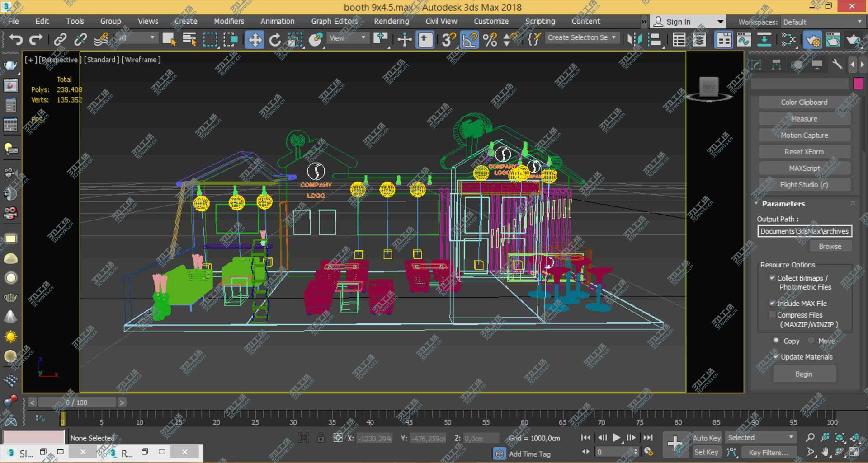Click the pink object color swatch
The height and width of the screenshot is (463, 868).
click(859, 84)
